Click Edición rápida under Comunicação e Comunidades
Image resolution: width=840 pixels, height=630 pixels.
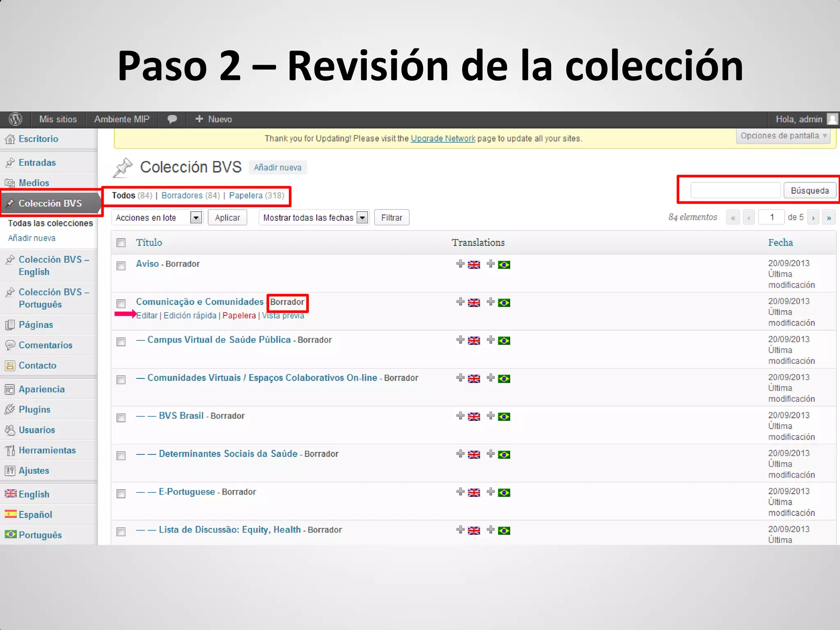pyautogui.click(x=190, y=315)
